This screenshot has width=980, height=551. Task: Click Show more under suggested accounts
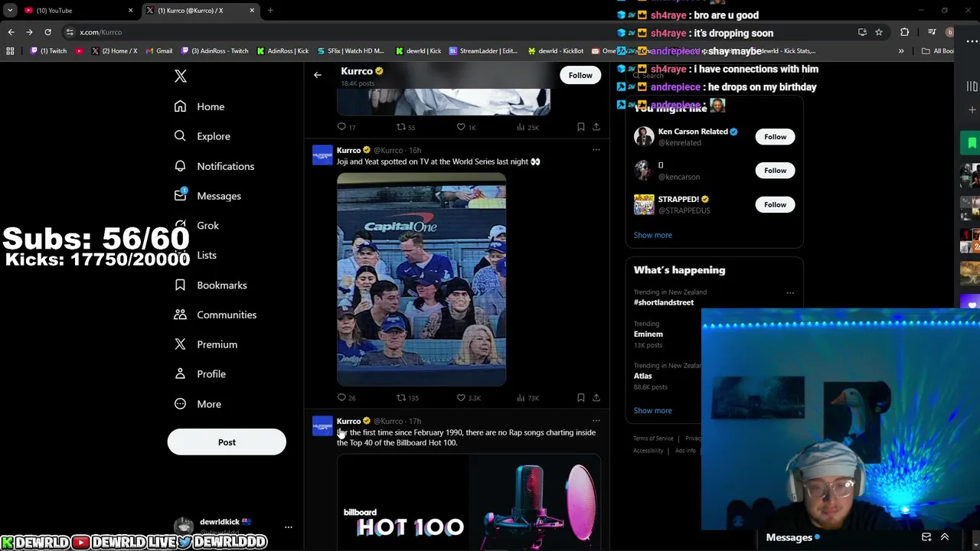tap(652, 235)
